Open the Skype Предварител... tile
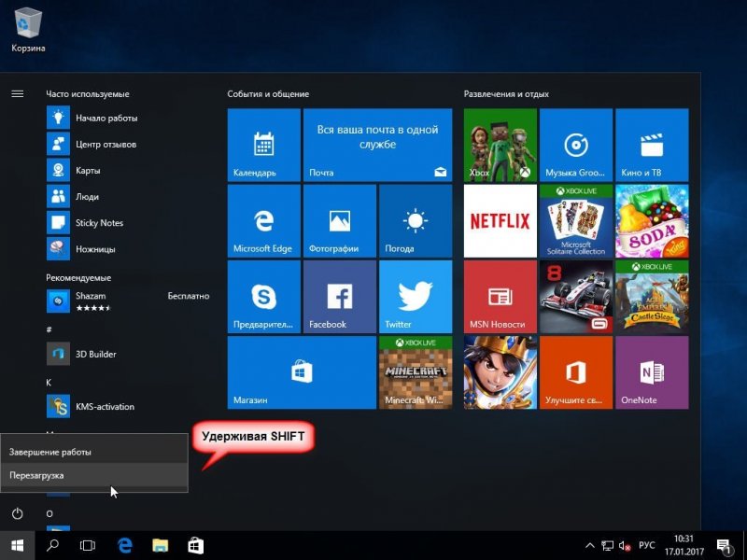This screenshot has height=560, width=747. pyautogui.click(x=264, y=297)
